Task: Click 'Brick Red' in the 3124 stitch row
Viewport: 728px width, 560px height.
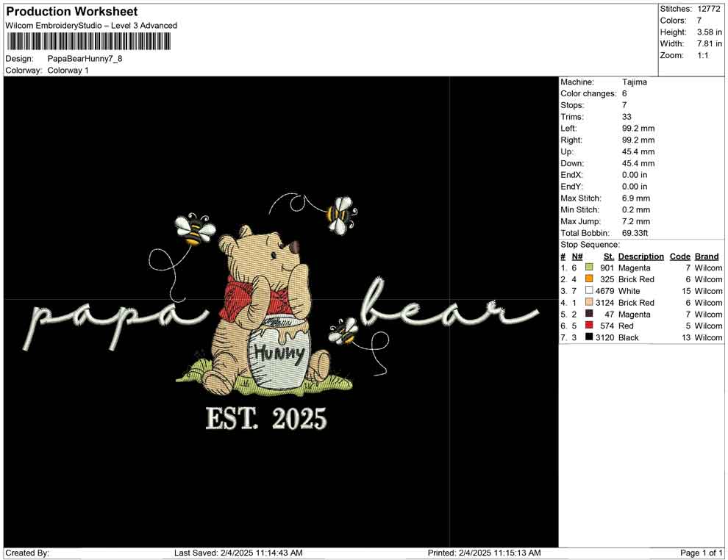Action: [x=636, y=303]
